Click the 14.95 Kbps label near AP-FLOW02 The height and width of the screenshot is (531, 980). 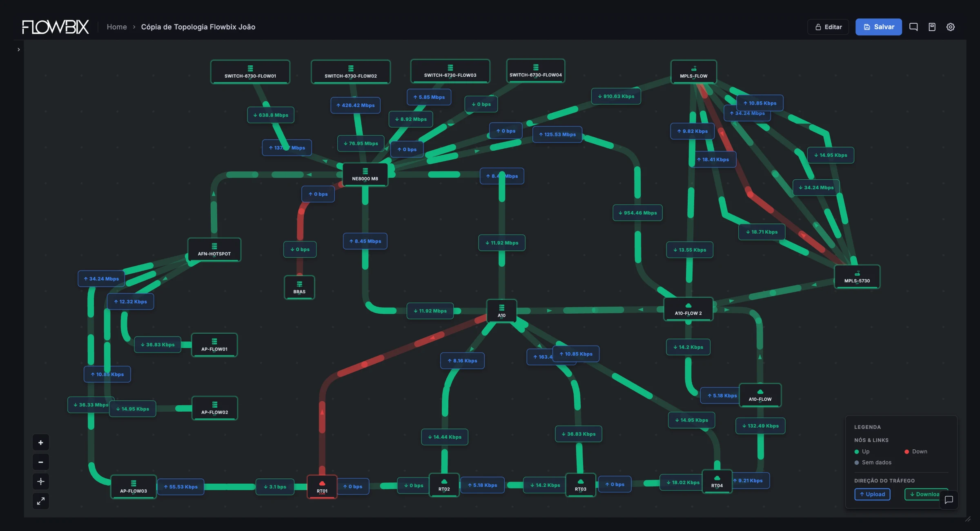[x=133, y=409]
